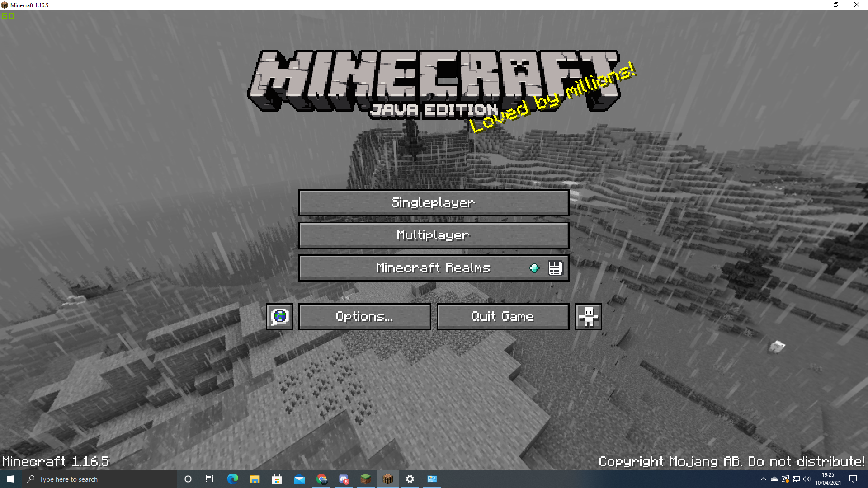Open the notification action center
868x488 pixels.
(853, 479)
